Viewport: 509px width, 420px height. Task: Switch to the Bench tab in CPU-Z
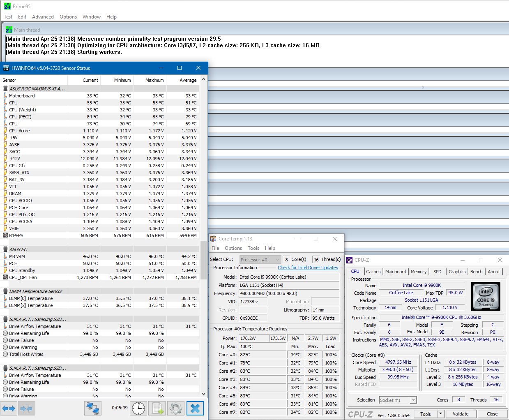click(477, 271)
